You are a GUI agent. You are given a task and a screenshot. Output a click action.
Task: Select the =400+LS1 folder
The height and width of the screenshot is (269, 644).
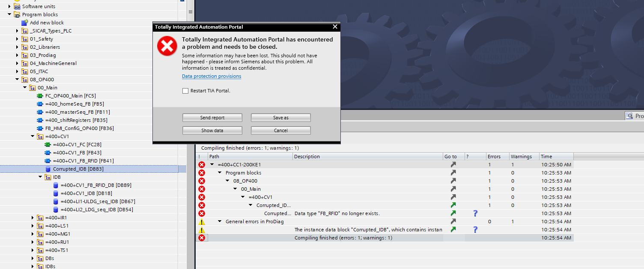[57, 226]
